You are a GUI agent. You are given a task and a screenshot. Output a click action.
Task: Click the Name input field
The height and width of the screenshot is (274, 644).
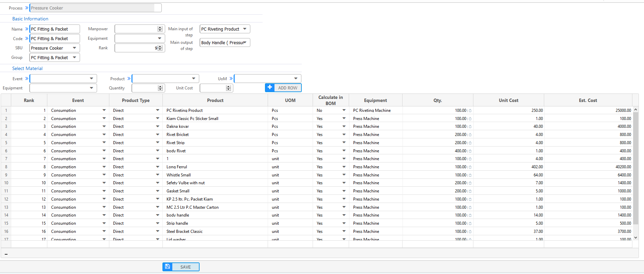(x=54, y=29)
